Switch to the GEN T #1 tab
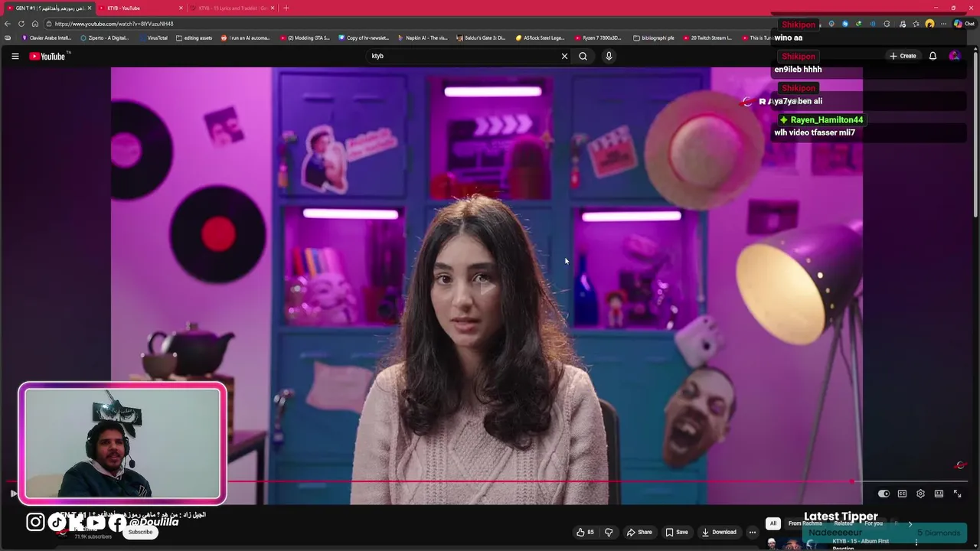The width and height of the screenshot is (980, 551). click(x=50, y=8)
